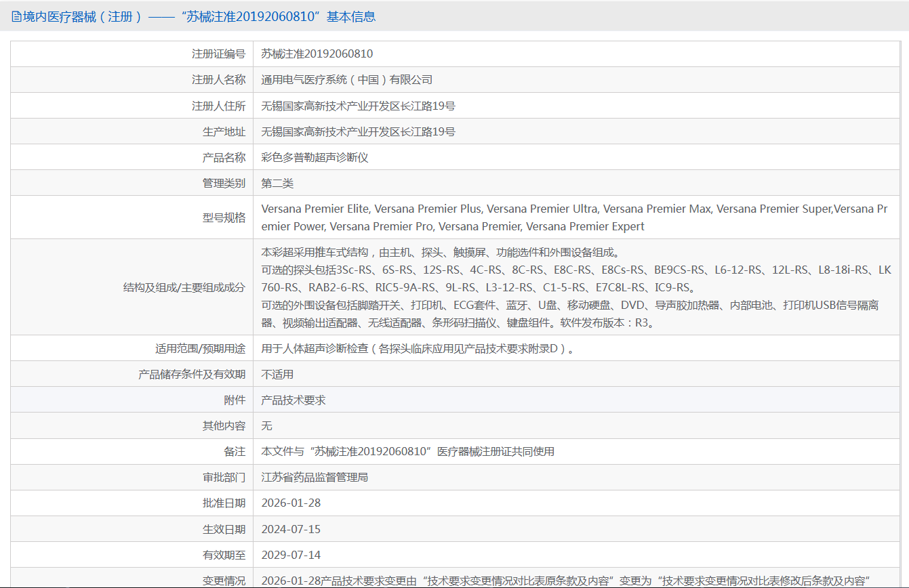Click the address value in the 生产地址 row
The height and width of the screenshot is (588, 909).
[x=359, y=131]
